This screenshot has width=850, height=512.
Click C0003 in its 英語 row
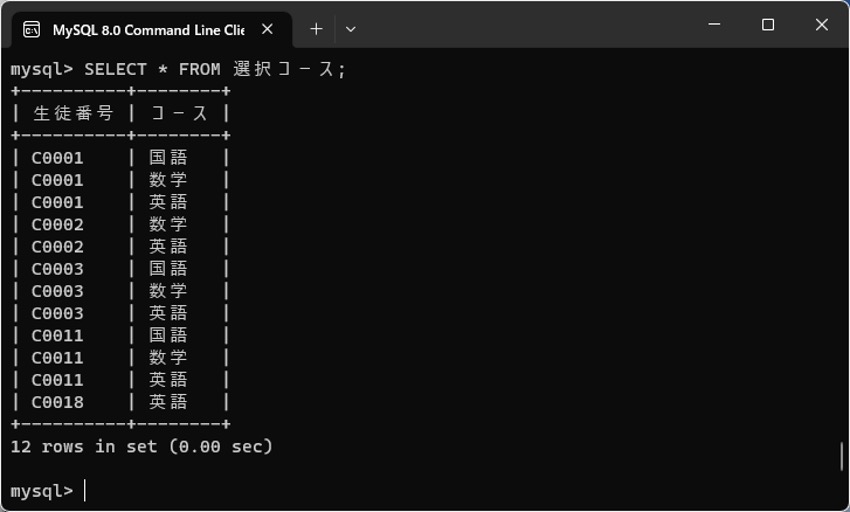click(57, 313)
